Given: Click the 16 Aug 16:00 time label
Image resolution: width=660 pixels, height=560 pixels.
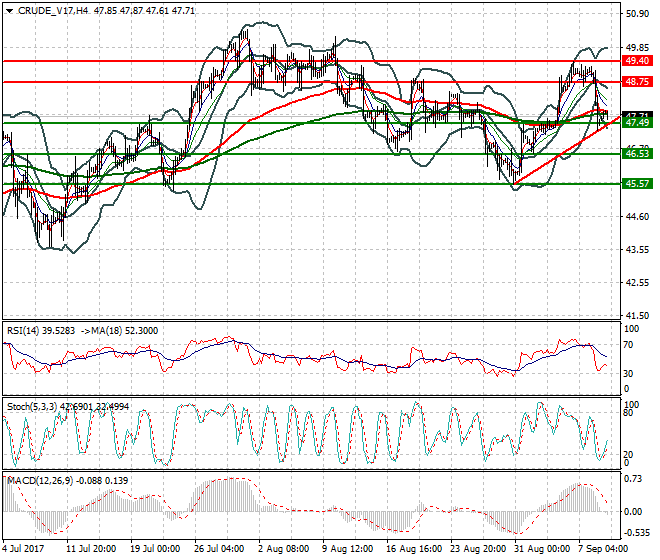Looking at the screenshot, I should [x=414, y=549].
